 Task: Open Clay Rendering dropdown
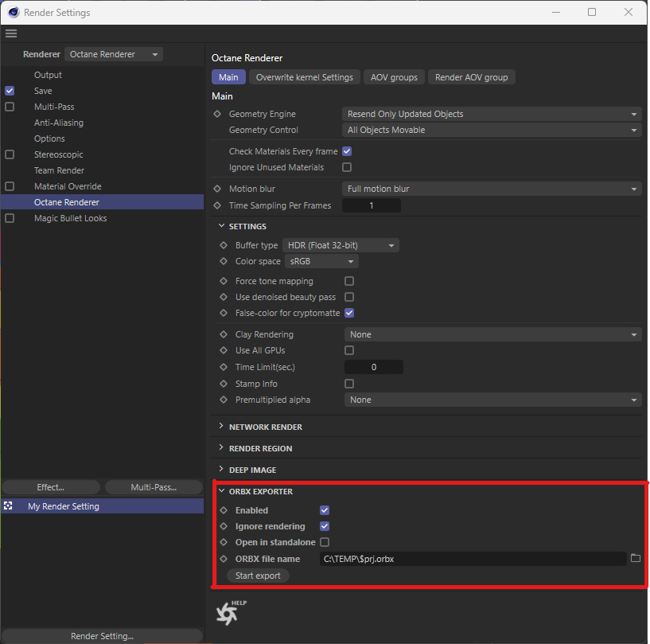(x=493, y=334)
